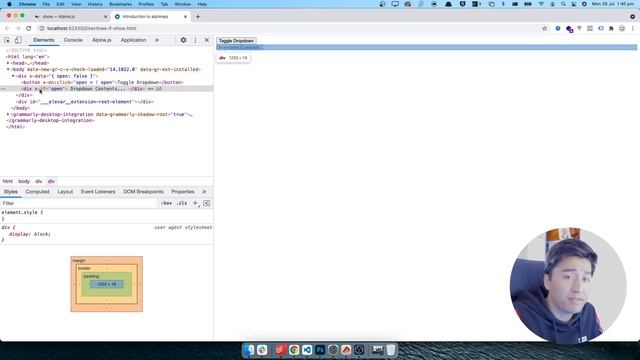
Task: Switch to the x-show Alpine.js browser tab
Action: click(70, 17)
